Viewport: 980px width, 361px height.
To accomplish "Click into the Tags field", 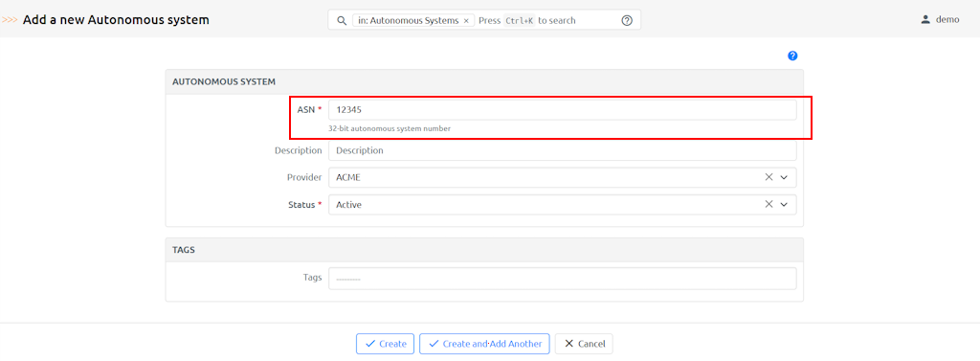I will pos(563,279).
